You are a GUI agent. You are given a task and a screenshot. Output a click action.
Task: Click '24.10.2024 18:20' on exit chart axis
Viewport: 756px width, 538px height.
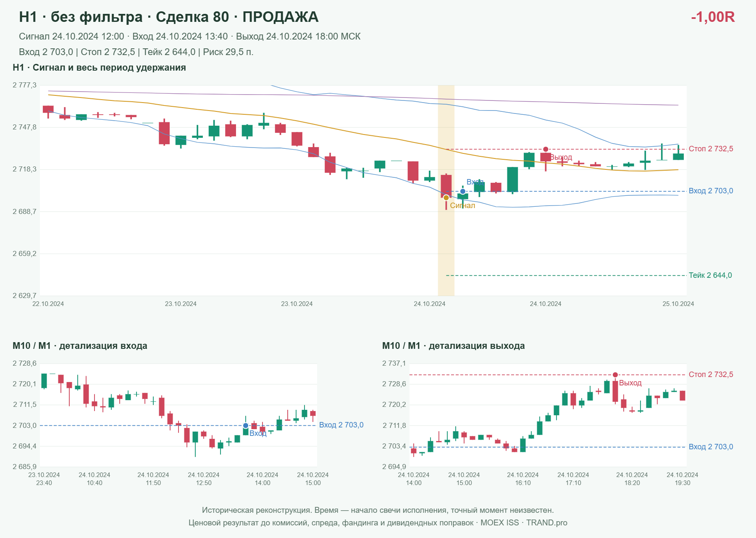[x=632, y=479]
